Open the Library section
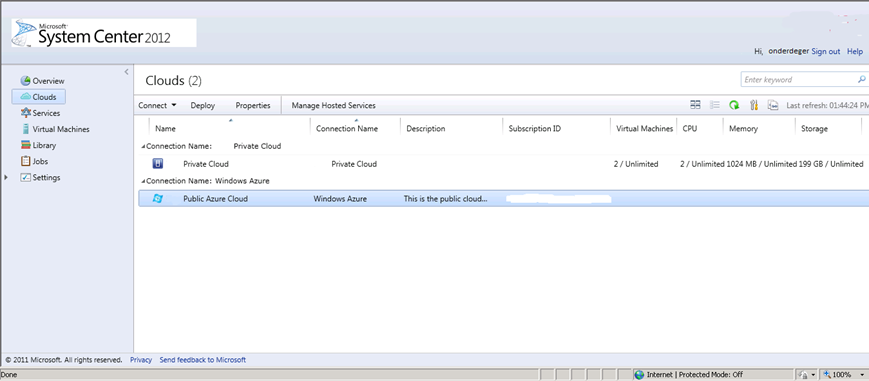Screen dimensions: 869x381 tap(38, 145)
